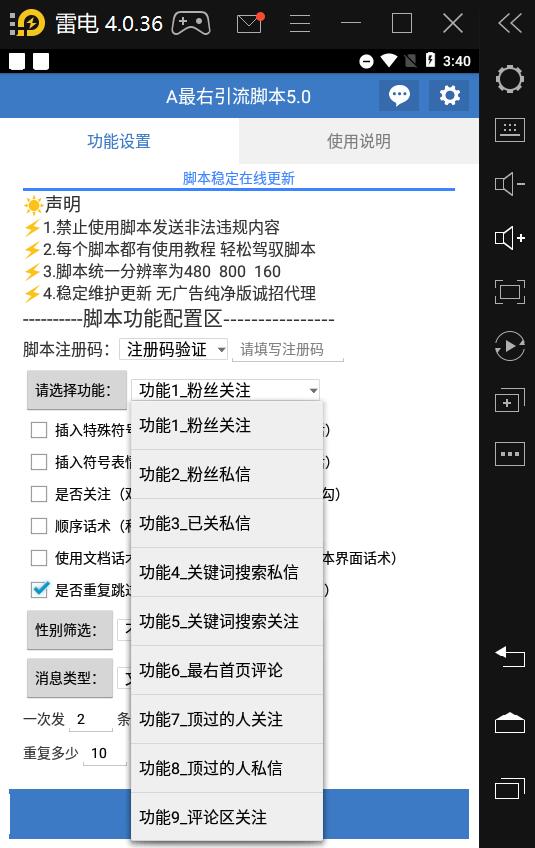Expand the 注册码验证 dropdown
535x848 pixels.
pyautogui.click(x=173, y=349)
